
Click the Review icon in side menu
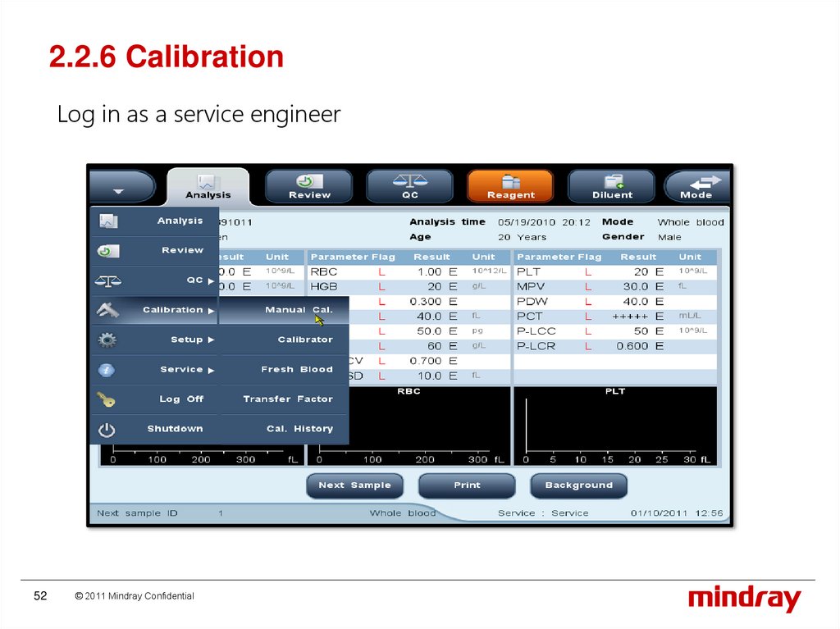tap(108, 251)
